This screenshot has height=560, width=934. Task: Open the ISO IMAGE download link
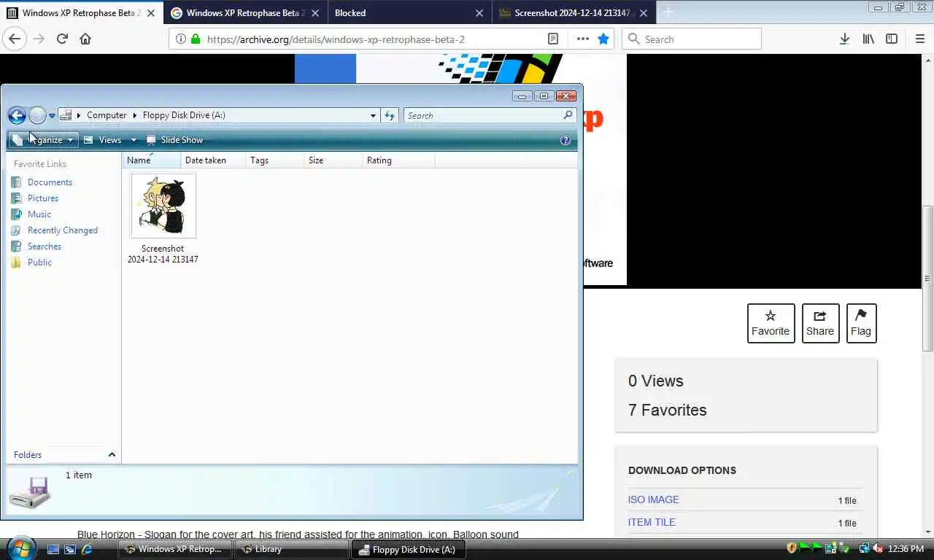click(x=653, y=499)
